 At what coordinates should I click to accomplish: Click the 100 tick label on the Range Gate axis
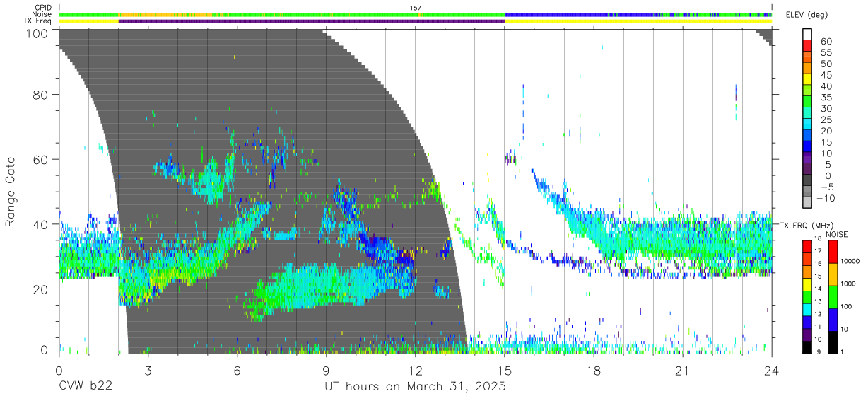point(38,33)
